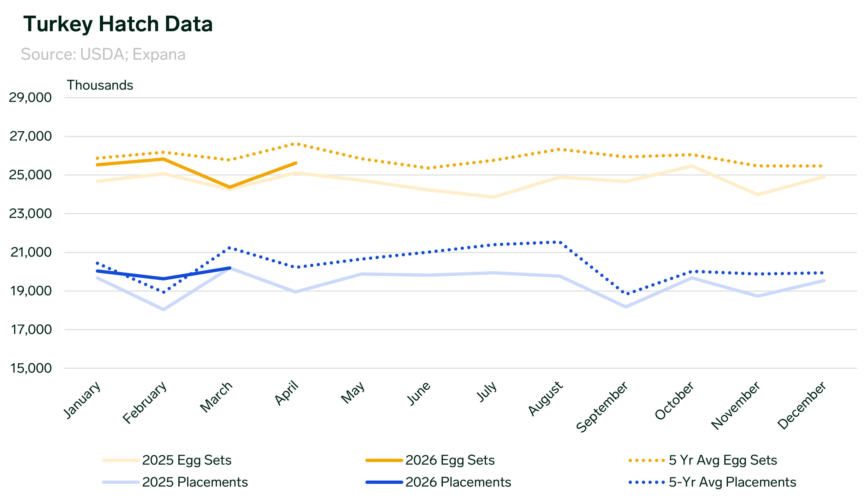The height and width of the screenshot is (503, 868).
Task: Click the 29,000 y-axis label
Action: tap(30, 98)
